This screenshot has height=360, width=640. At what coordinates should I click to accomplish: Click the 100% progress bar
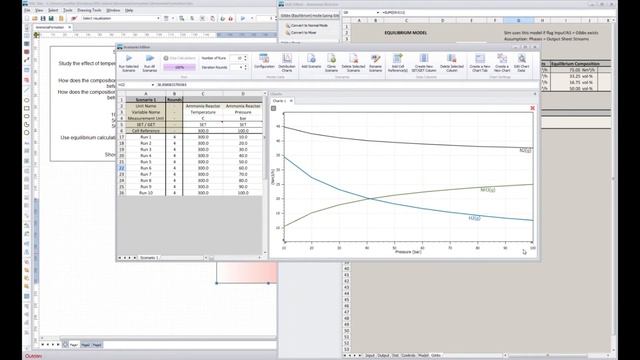(180, 67)
